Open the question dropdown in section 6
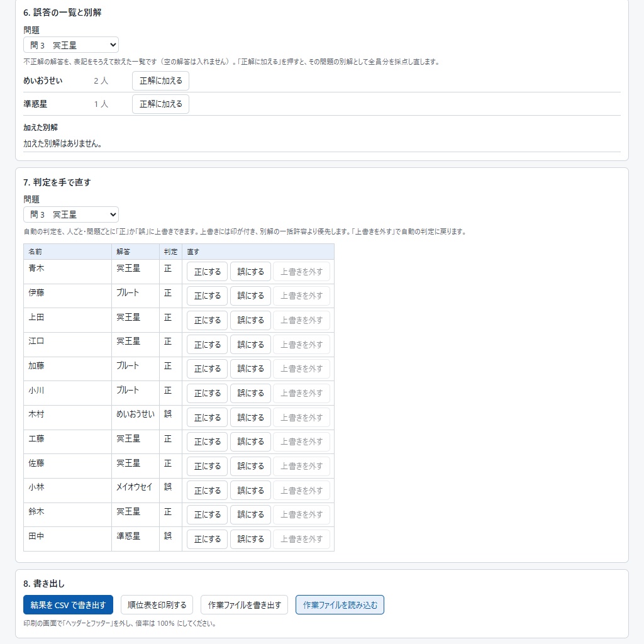The image size is (644, 644). (71, 45)
